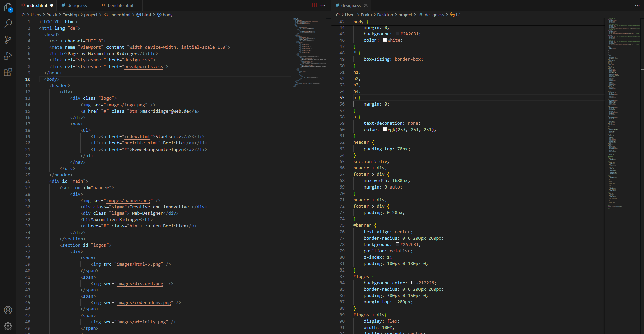Click the breakpoints.css link in code
Viewport: 644px width, 334px height.
[x=143, y=67]
